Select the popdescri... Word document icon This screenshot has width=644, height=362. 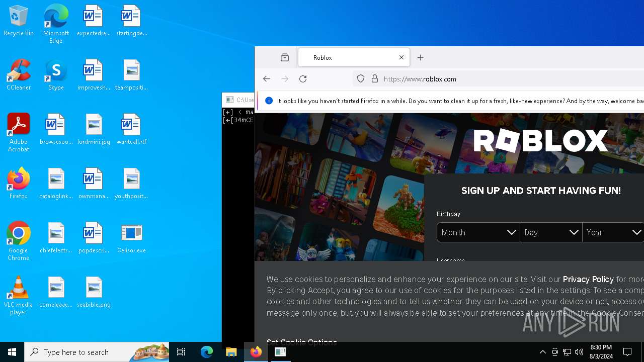(x=93, y=238)
